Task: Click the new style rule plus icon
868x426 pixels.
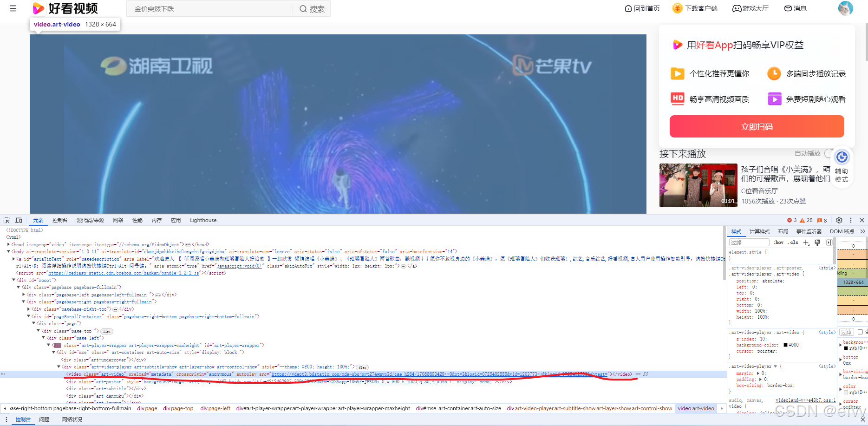Action: click(x=806, y=242)
